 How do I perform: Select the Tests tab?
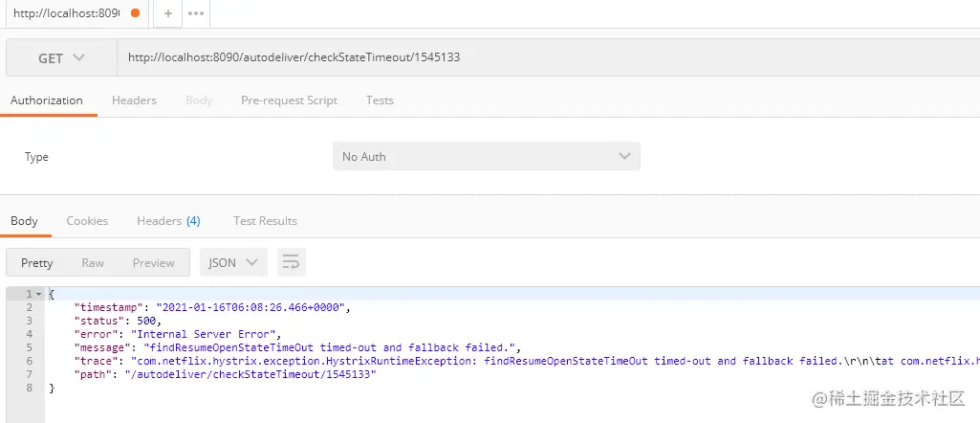[x=380, y=100]
